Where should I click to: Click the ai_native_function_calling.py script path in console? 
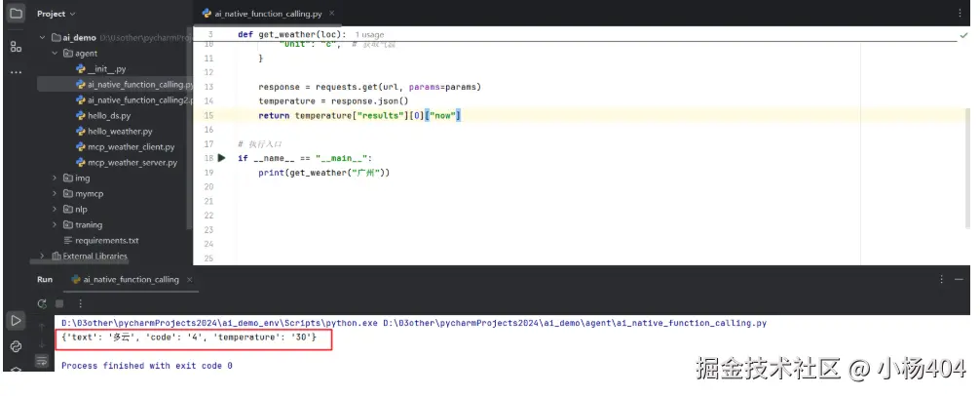[x=575, y=324]
